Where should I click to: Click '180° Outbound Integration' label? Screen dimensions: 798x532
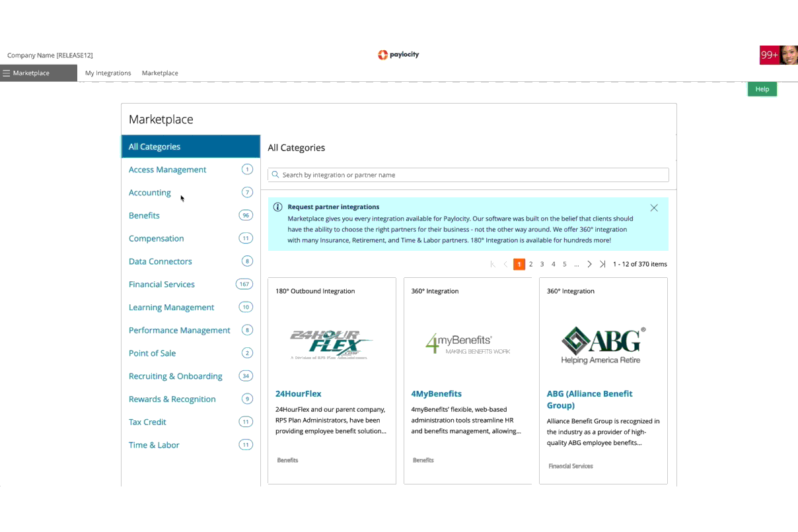315,291
